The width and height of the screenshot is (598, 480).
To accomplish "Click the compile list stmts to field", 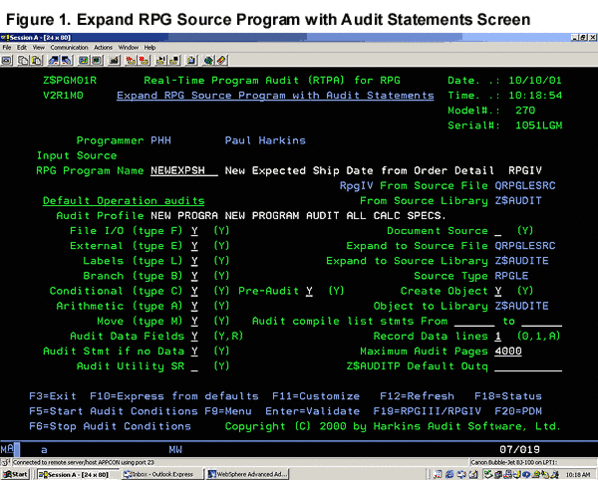I will point(542,321).
